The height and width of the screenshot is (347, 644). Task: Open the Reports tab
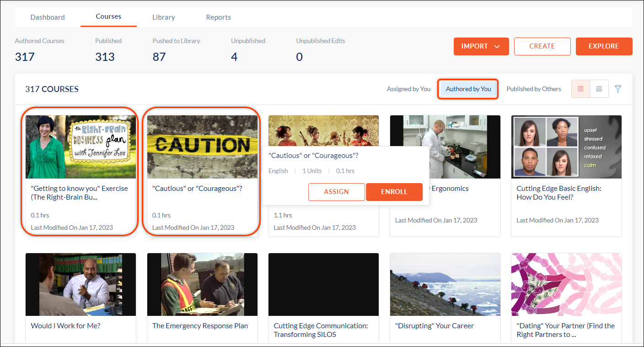pos(219,17)
